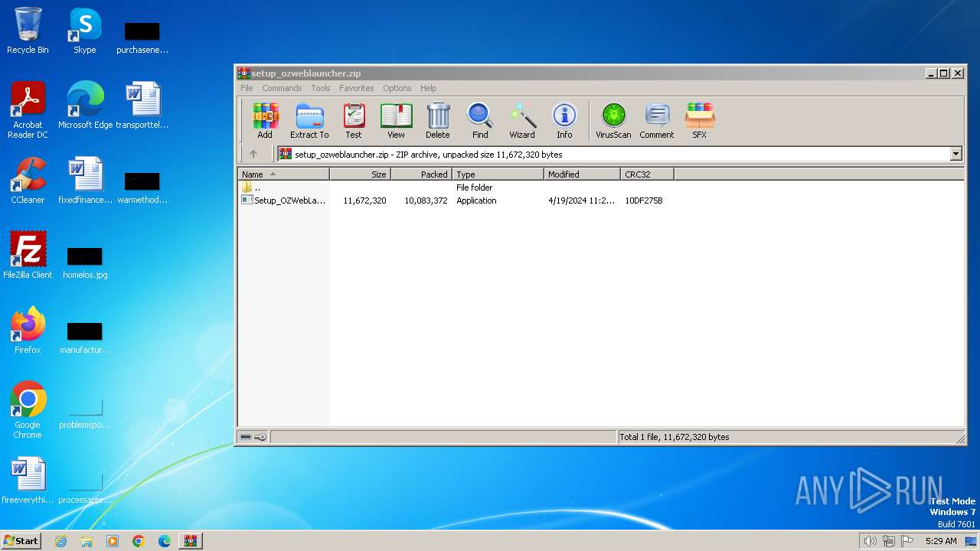The image size is (980, 551).
Task: Open the Comment tool
Action: click(657, 121)
